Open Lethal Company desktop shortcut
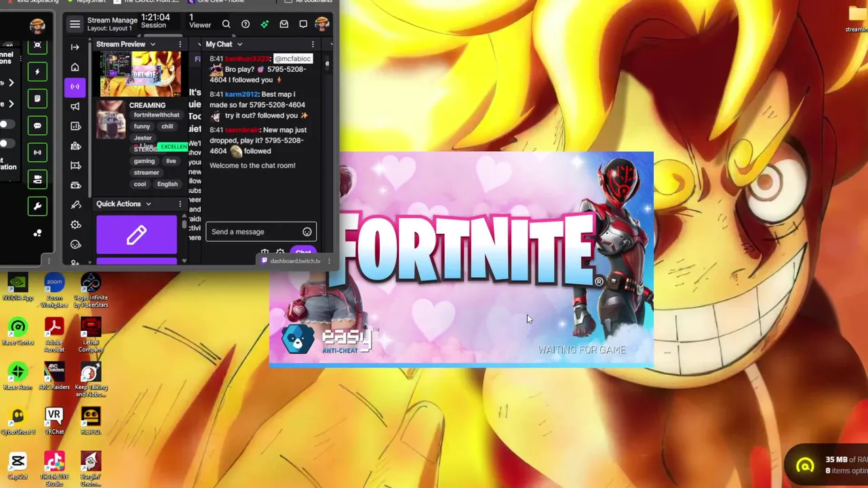Viewport: 868px width, 488px height. [90, 335]
